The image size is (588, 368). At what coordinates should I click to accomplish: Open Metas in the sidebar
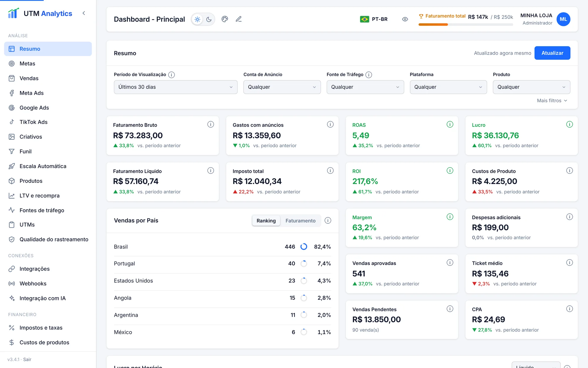pyautogui.click(x=48, y=64)
